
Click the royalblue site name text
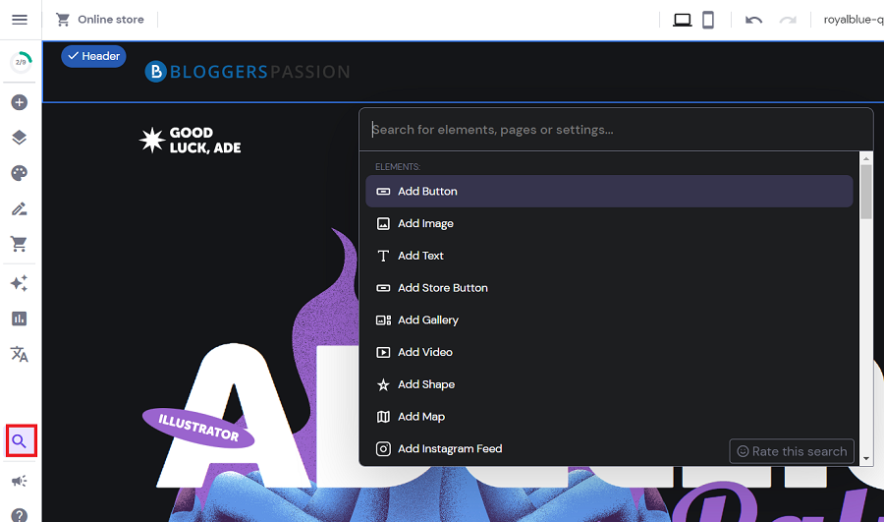[853, 20]
